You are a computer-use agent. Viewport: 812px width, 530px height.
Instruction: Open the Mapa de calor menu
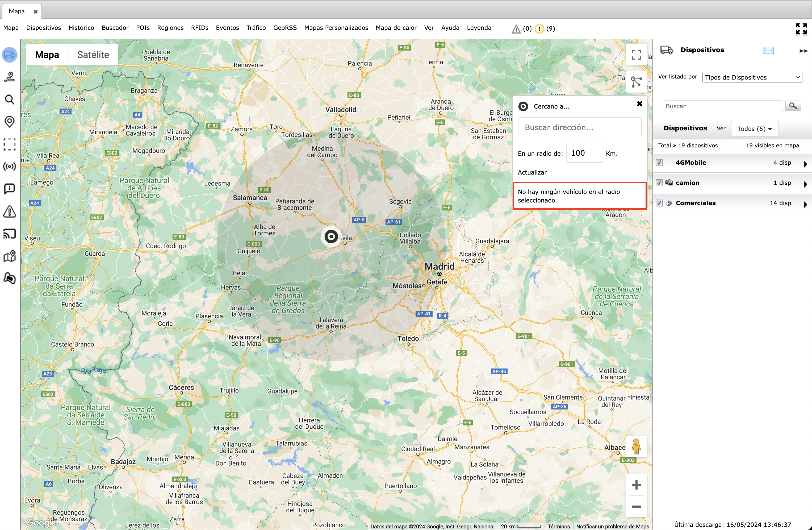(396, 28)
